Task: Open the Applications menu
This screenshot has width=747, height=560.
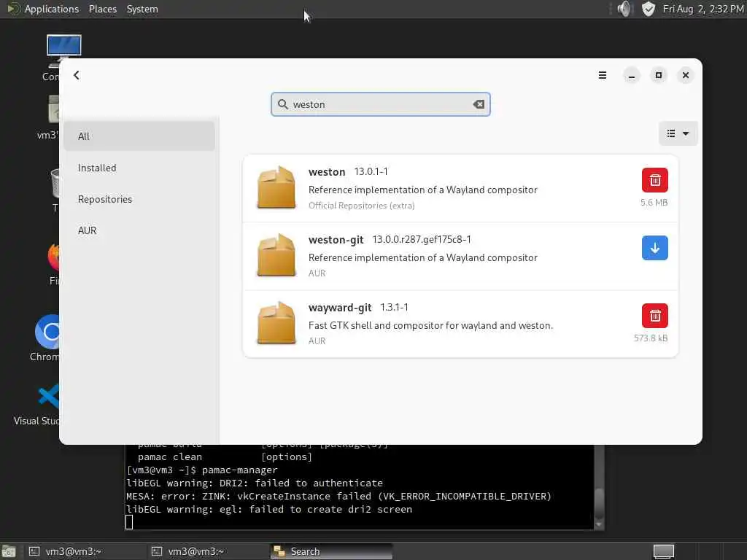Action: 52,9
